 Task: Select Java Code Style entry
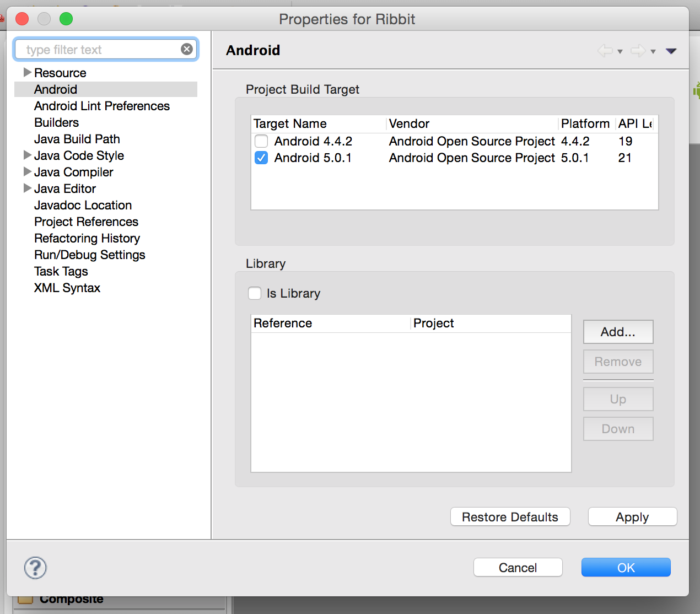pyautogui.click(x=79, y=155)
